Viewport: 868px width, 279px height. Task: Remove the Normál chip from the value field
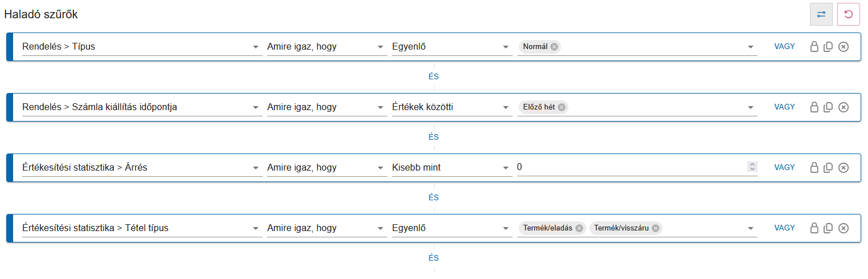pyautogui.click(x=554, y=47)
